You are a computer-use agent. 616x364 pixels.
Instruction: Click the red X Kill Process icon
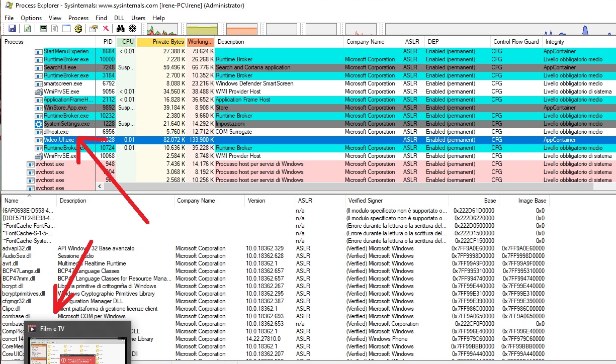[106, 29]
